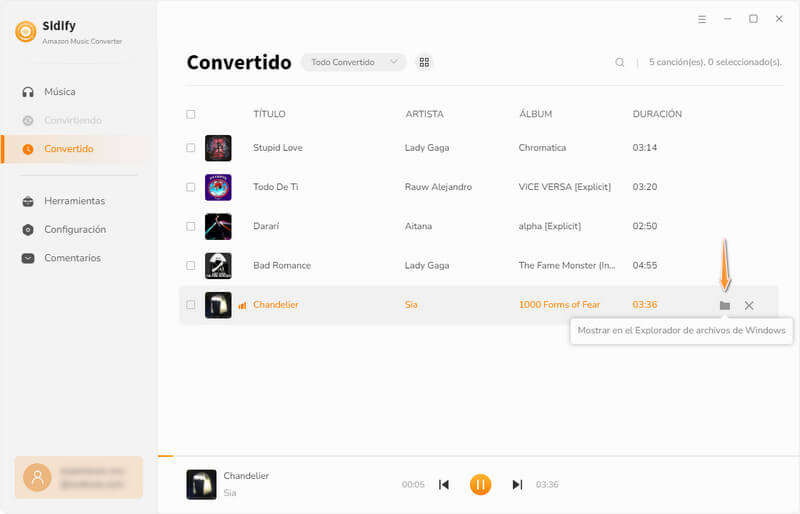Click the clock icon beside Convertido
800x514 pixels.
(28, 149)
